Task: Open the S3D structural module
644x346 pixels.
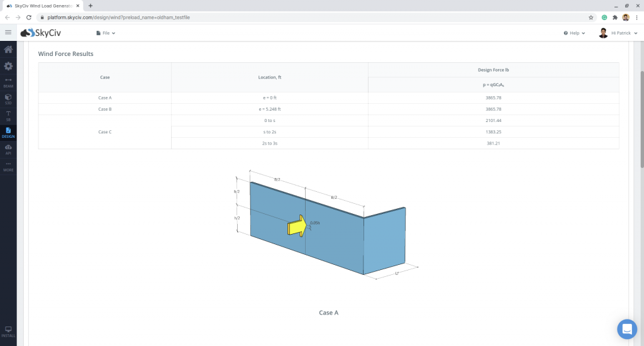Action: tap(8, 99)
